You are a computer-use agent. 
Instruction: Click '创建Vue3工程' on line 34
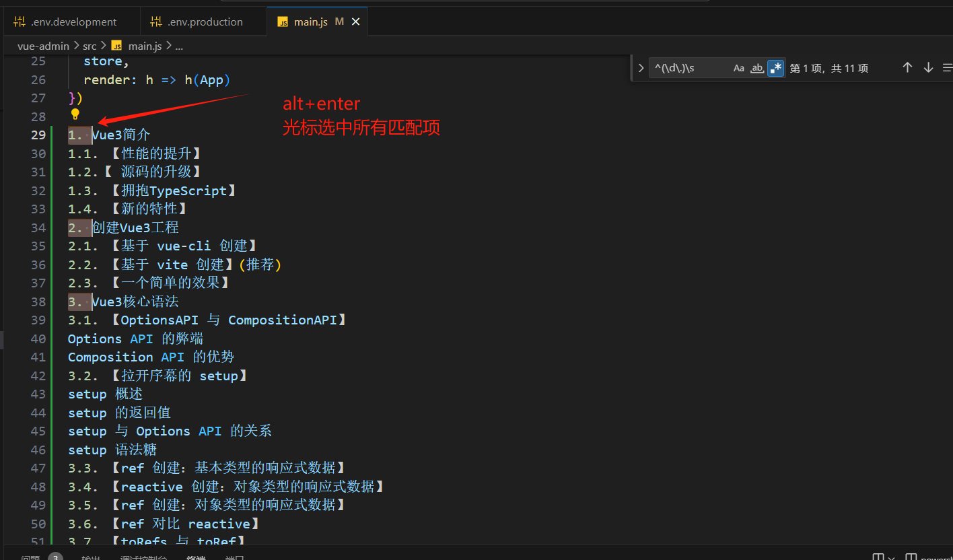point(135,228)
